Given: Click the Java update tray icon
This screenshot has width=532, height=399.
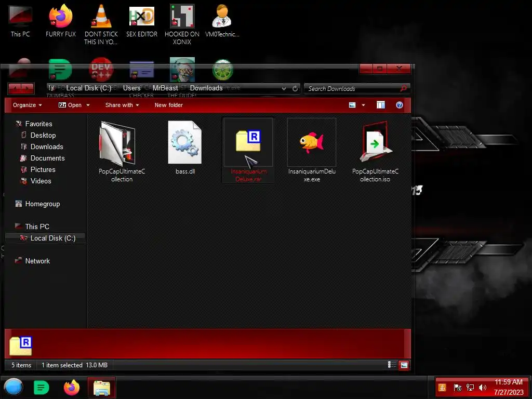Looking at the screenshot, I should coord(442,387).
